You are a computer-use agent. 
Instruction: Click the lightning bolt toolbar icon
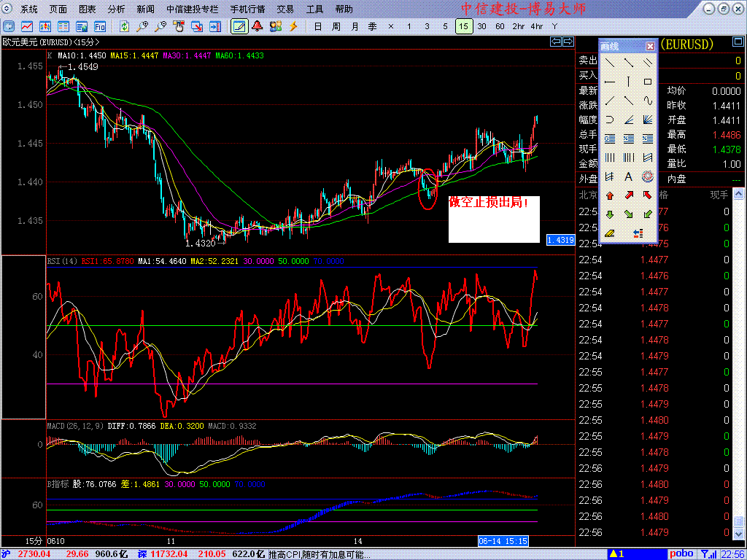pyautogui.click(x=294, y=26)
